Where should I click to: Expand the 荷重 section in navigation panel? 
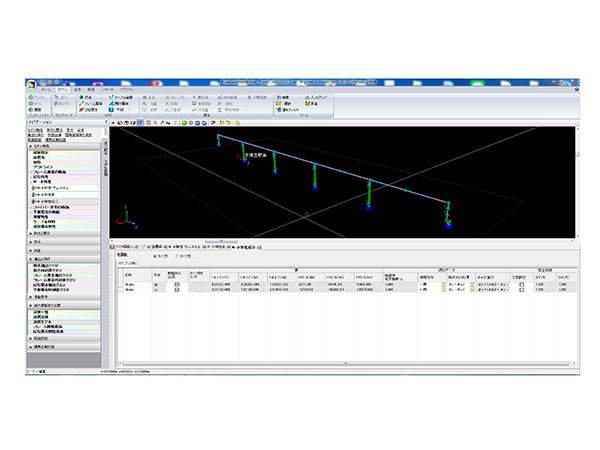click(35, 241)
